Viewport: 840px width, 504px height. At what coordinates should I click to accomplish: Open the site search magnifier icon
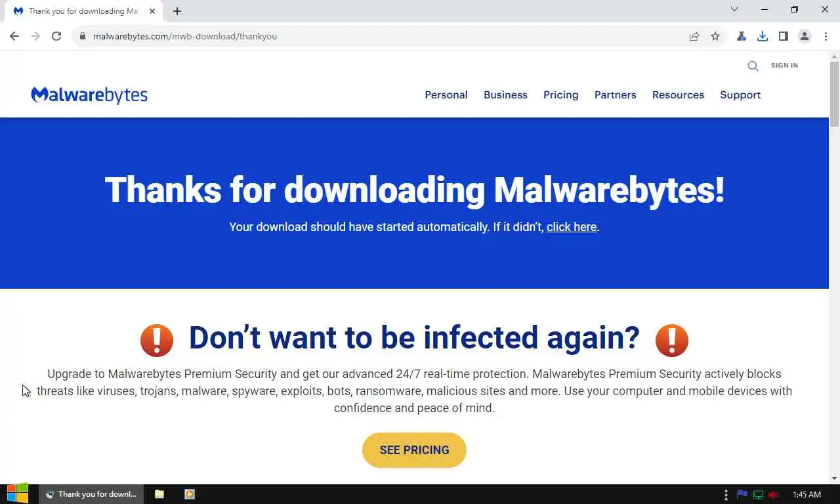tap(753, 66)
